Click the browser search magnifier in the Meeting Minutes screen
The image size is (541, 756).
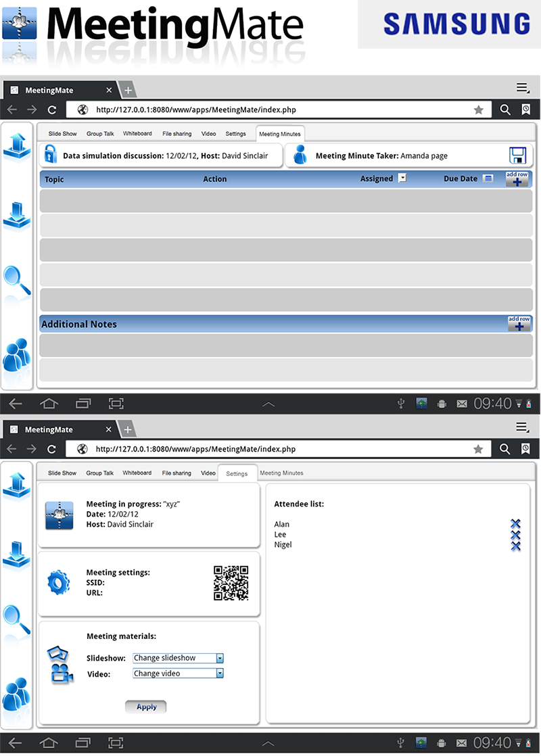[x=505, y=110]
